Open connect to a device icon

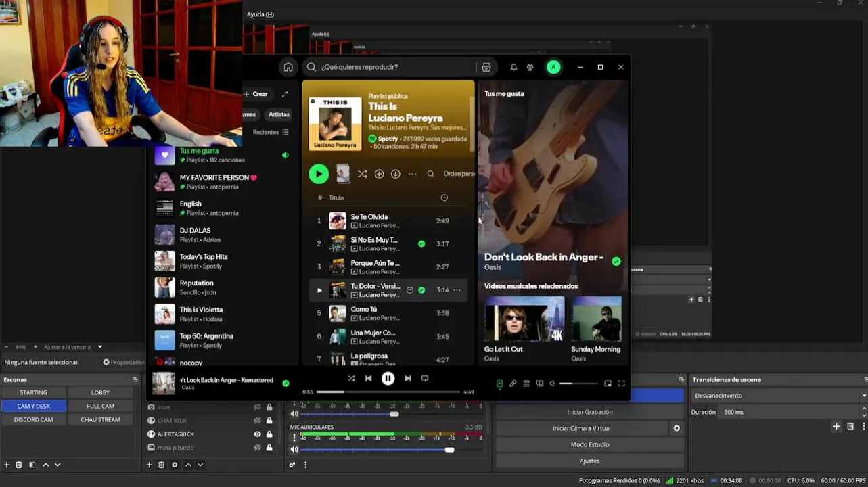(539, 384)
